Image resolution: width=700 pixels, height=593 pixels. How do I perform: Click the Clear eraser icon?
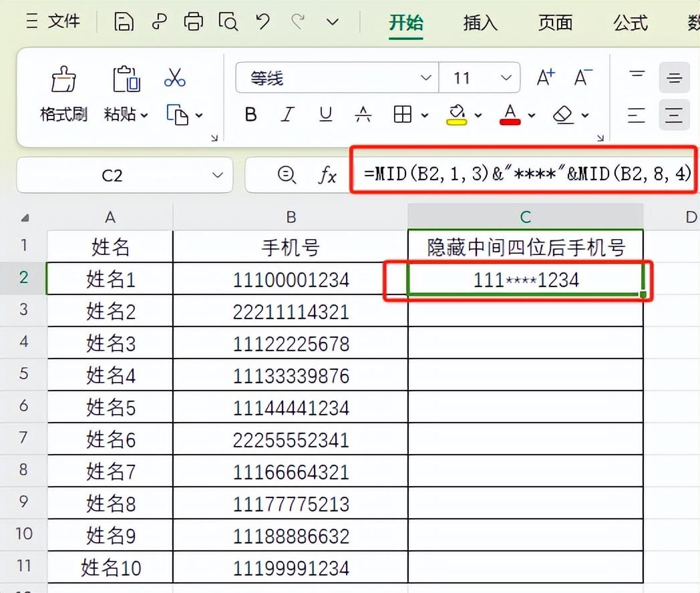562,115
